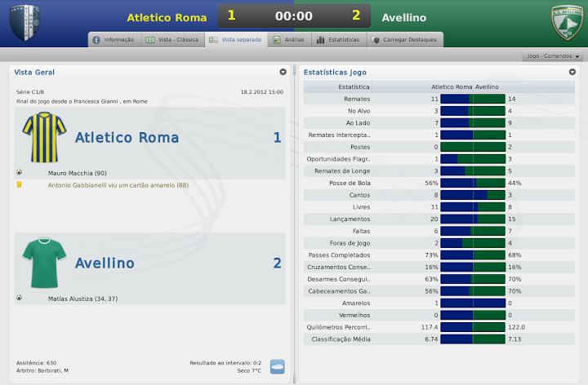The image size is (588, 385).
Task: Switch to the Estatísticas tab
Action: 336,39
